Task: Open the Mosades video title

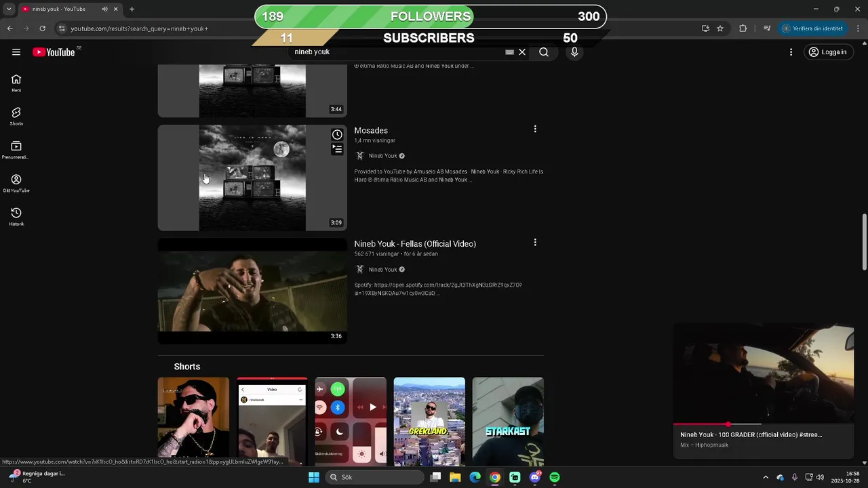Action: tap(371, 130)
